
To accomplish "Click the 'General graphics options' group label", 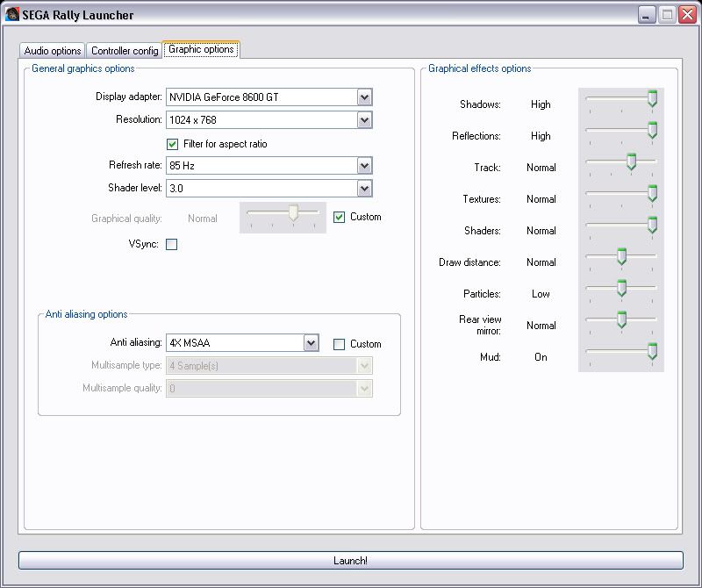I will click(x=83, y=68).
